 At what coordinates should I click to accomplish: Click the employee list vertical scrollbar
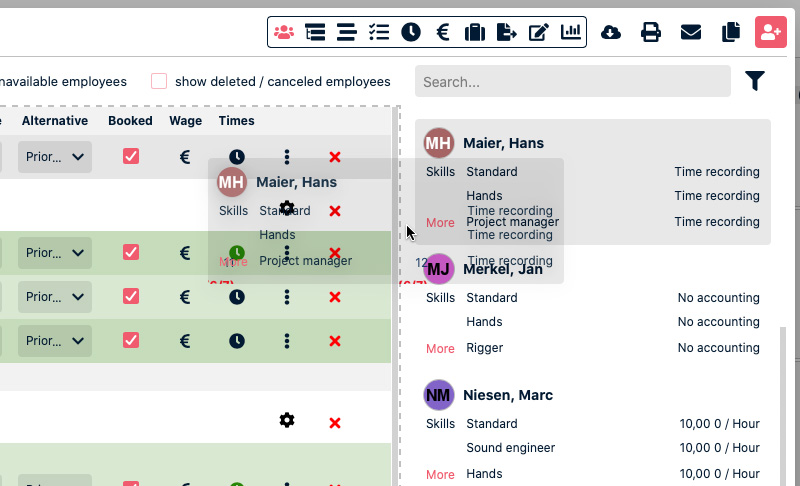783,400
